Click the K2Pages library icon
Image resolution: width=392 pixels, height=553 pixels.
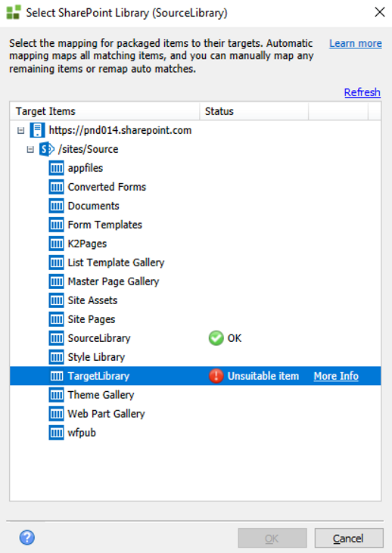[x=57, y=244]
